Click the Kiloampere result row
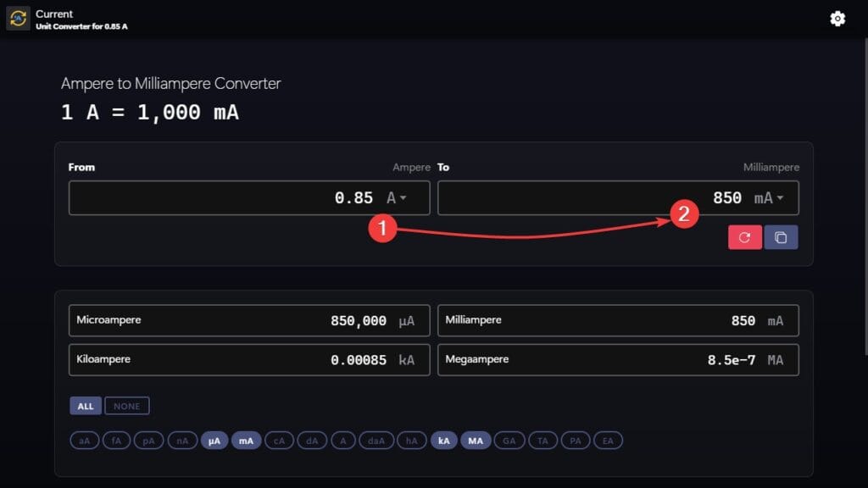868x488 pixels. tap(249, 359)
